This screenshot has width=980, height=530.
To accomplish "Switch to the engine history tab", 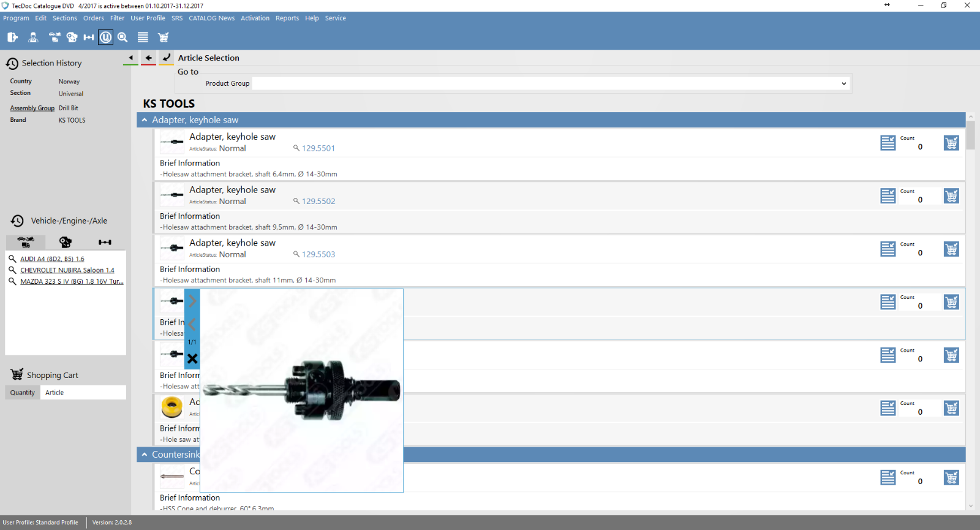I will (65, 242).
